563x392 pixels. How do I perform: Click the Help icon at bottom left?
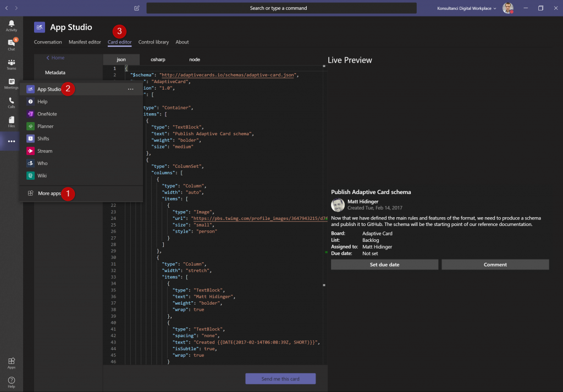tap(11, 382)
